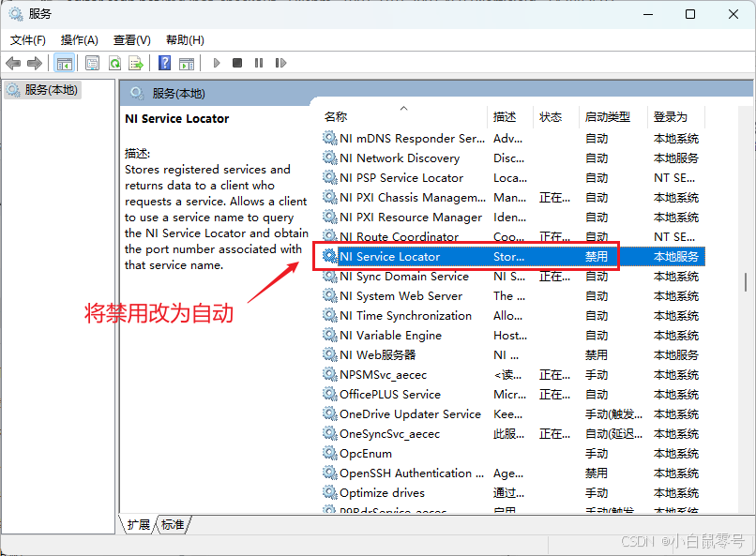The width and height of the screenshot is (756, 556).
Task: Open the 文件 menu
Action: [27, 39]
